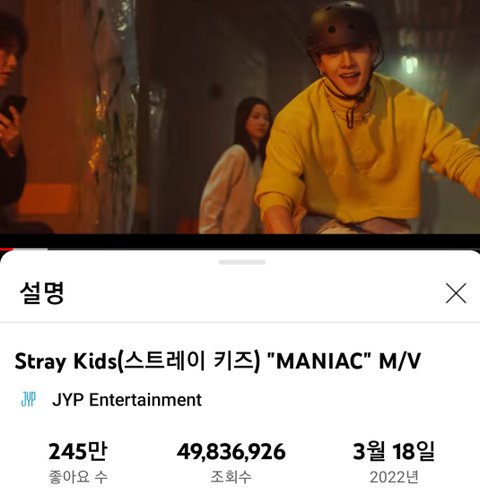Tap the 245만 likes count
The height and width of the screenshot is (494, 480).
point(78,451)
